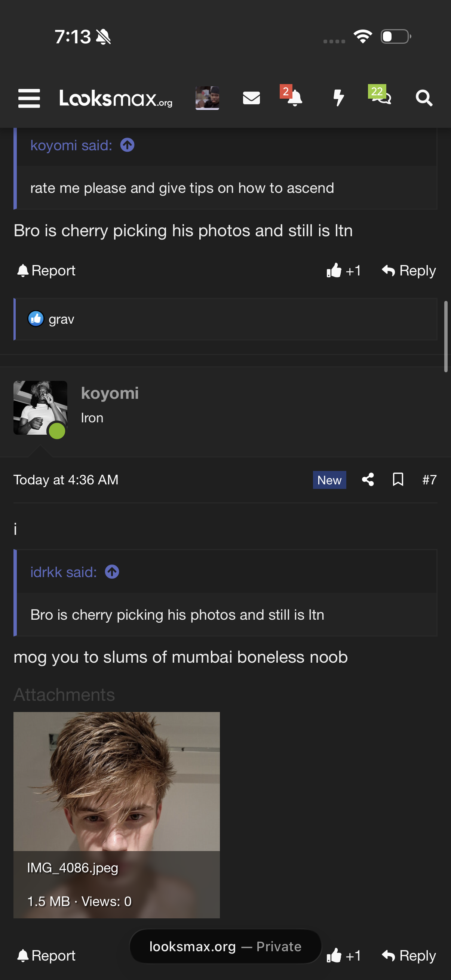Open the search magnifier icon
The width and height of the screenshot is (451, 980).
pos(424,98)
